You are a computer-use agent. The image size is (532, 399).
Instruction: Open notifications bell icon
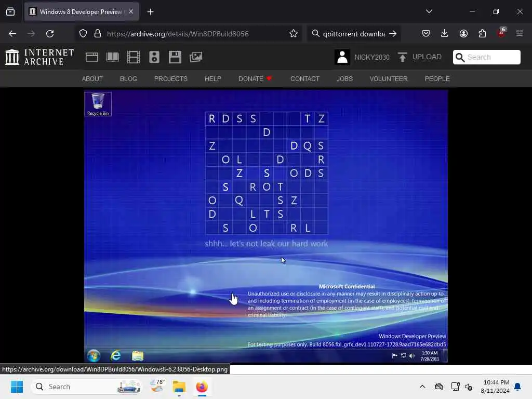pyautogui.click(x=517, y=387)
